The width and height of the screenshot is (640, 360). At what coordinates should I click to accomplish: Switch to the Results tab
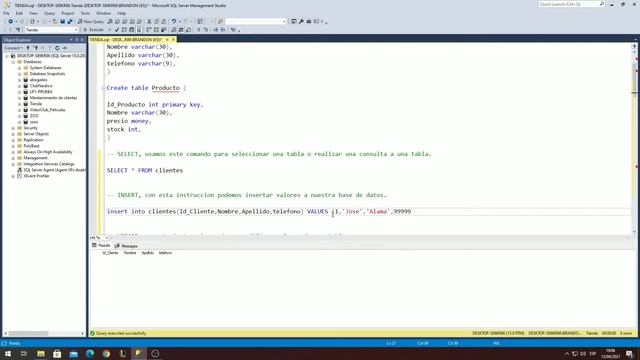coord(101,246)
